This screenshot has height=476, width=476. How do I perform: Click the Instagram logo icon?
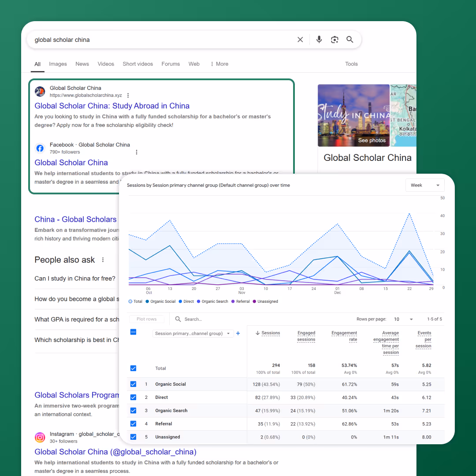[40, 438]
